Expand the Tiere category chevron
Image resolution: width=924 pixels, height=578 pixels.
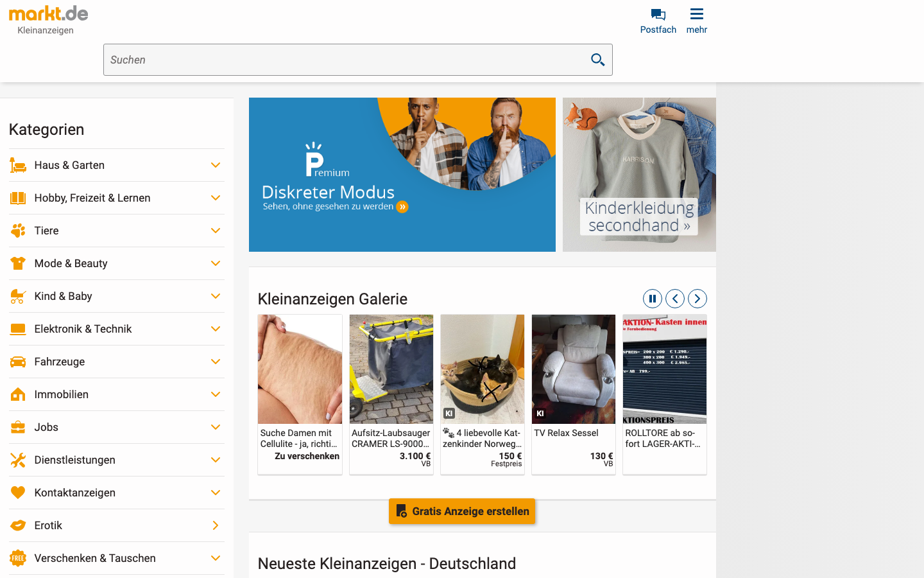tap(216, 231)
